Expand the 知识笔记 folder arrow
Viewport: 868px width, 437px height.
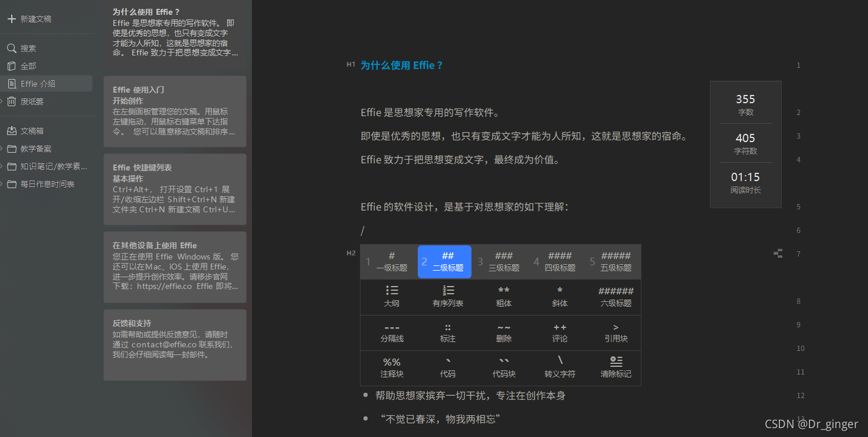pos(2,166)
